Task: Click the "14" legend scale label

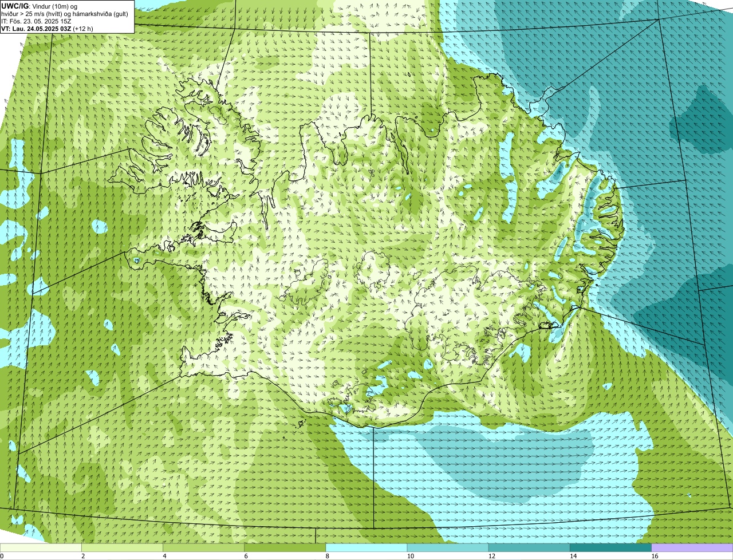Action: tap(573, 556)
